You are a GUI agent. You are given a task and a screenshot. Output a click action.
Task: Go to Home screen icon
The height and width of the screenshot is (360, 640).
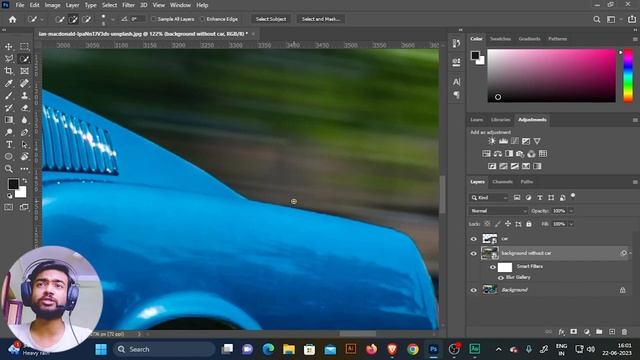pyautogui.click(x=13, y=19)
